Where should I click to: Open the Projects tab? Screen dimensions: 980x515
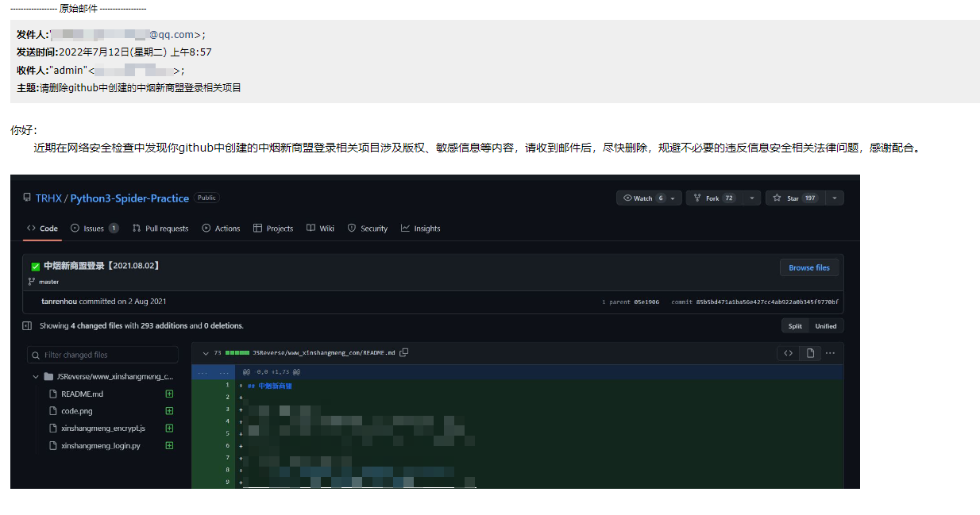(273, 229)
